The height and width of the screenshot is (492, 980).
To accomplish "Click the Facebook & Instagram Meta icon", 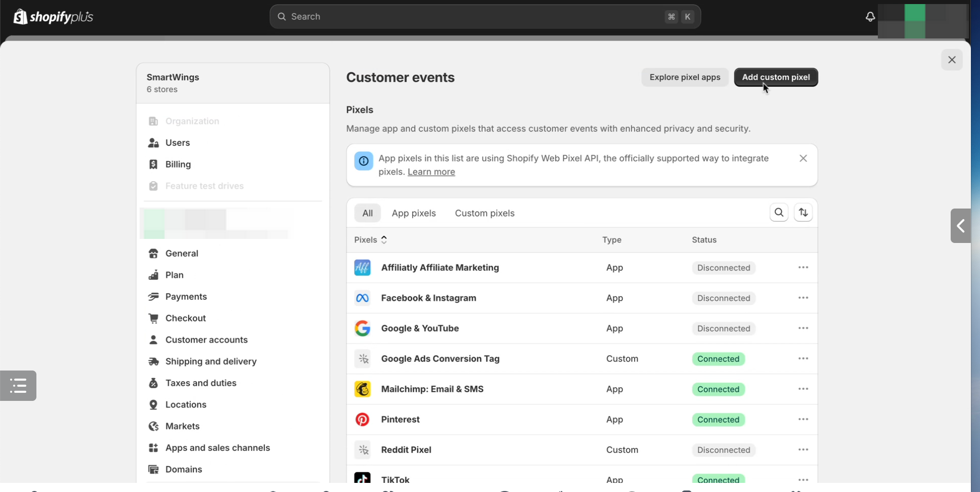I will coord(362,298).
